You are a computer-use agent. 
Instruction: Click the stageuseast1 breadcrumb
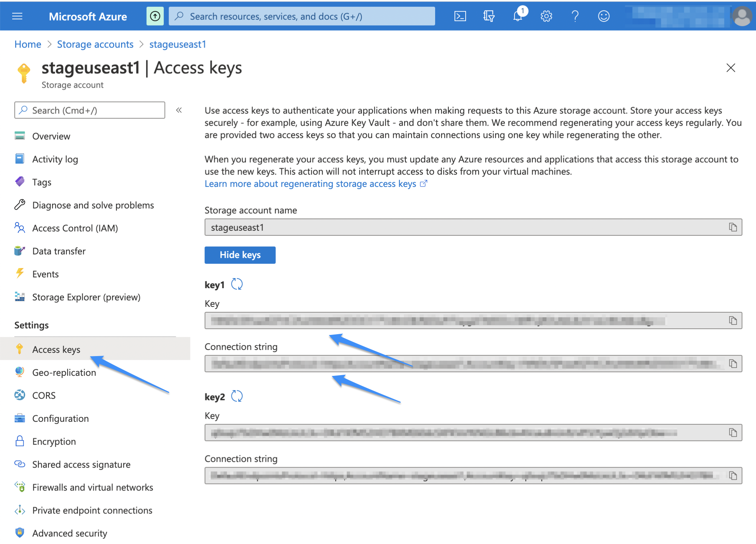pos(178,44)
